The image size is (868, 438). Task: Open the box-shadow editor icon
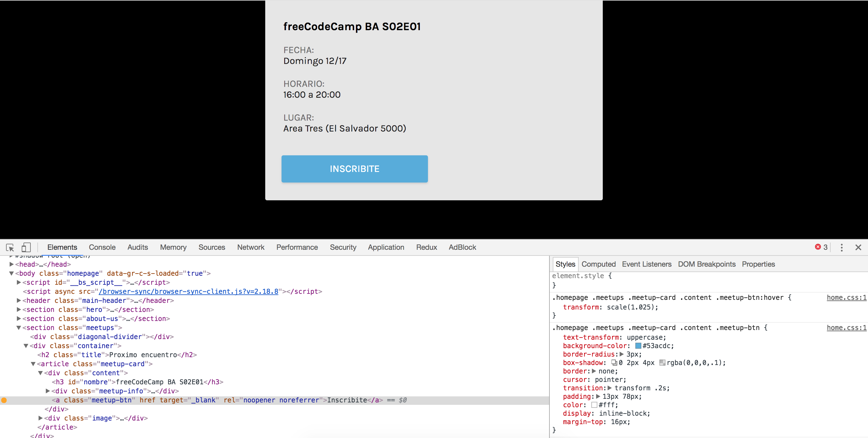coord(614,363)
